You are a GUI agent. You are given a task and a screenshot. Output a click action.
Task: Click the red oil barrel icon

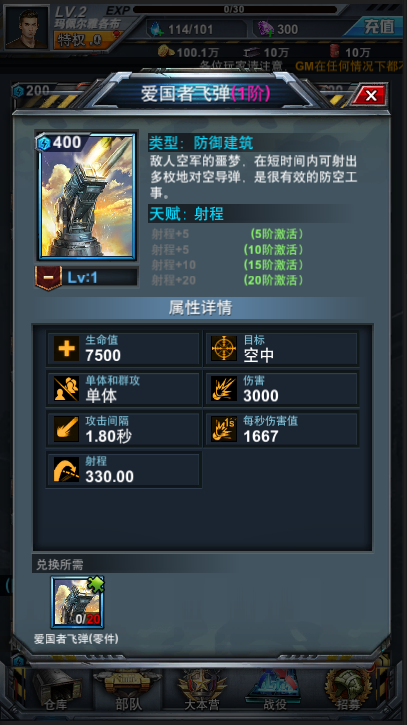(334, 52)
